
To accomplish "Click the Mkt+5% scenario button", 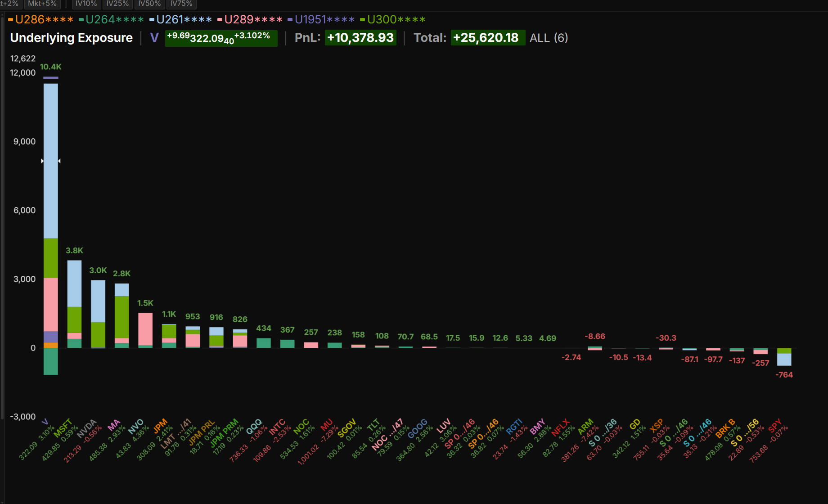I will (42, 4).
